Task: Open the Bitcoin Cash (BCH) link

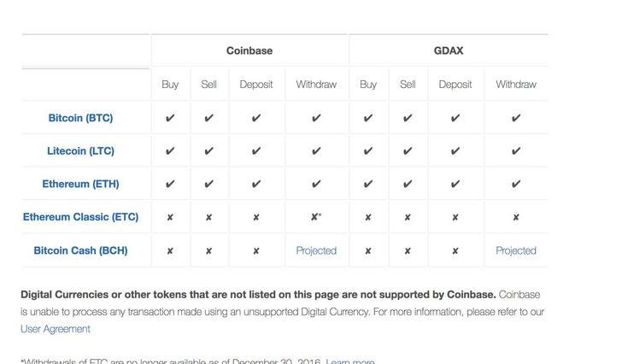Action: 80,250
